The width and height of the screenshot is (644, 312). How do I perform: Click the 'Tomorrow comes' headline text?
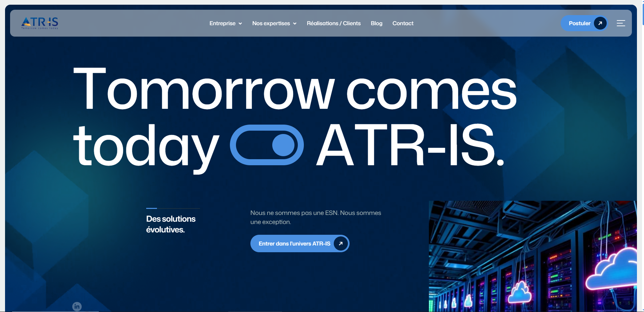(x=295, y=89)
